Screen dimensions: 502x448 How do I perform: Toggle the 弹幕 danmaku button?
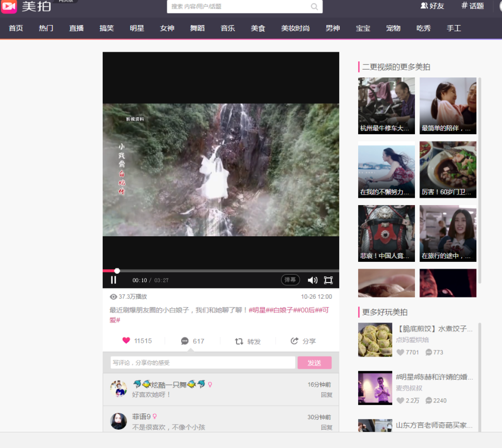[x=290, y=280]
